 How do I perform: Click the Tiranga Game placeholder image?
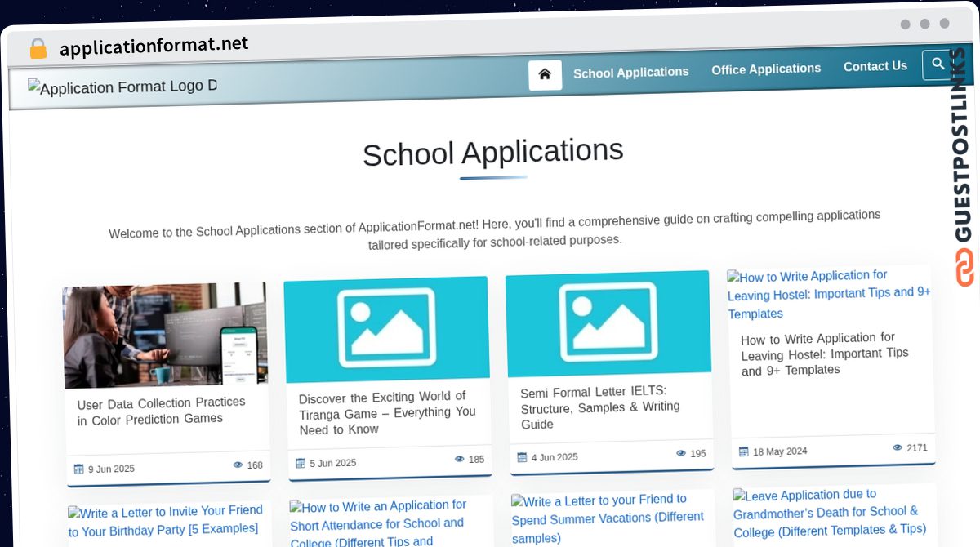click(x=387, y=328)
